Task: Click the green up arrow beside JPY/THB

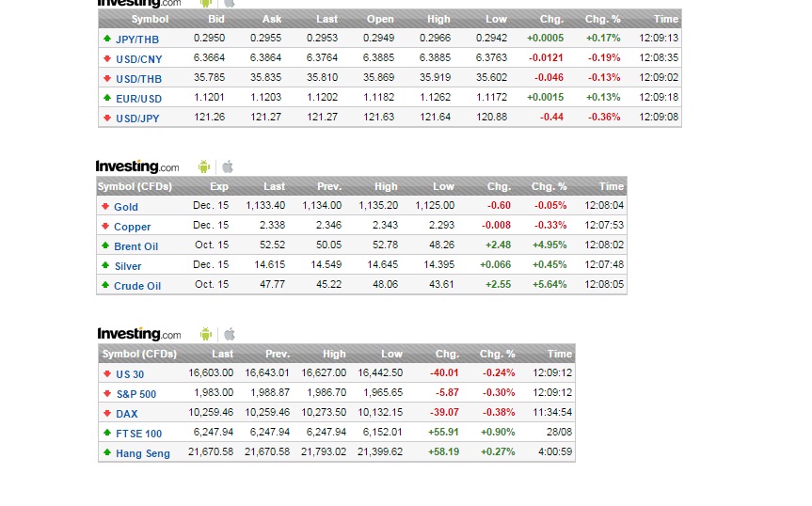Action: pyautogui.click(x=107, y=39)
